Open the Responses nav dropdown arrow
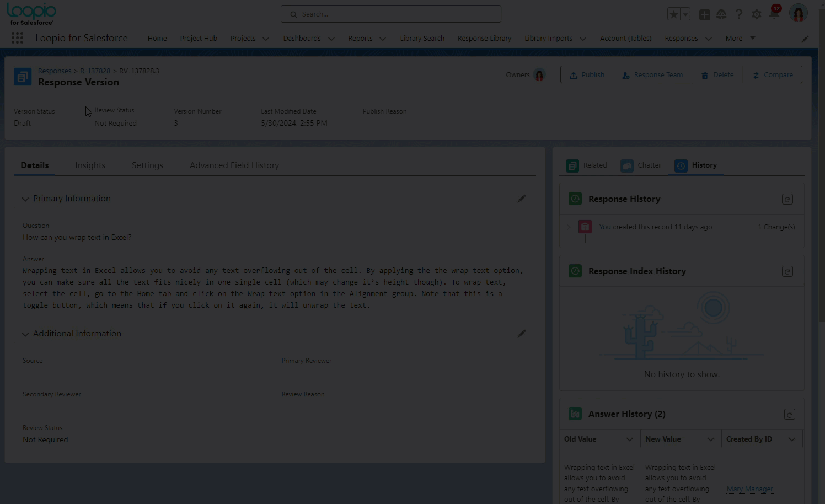Screen dimensions: 825x504 pyautogui.click(x=709, y=39)
